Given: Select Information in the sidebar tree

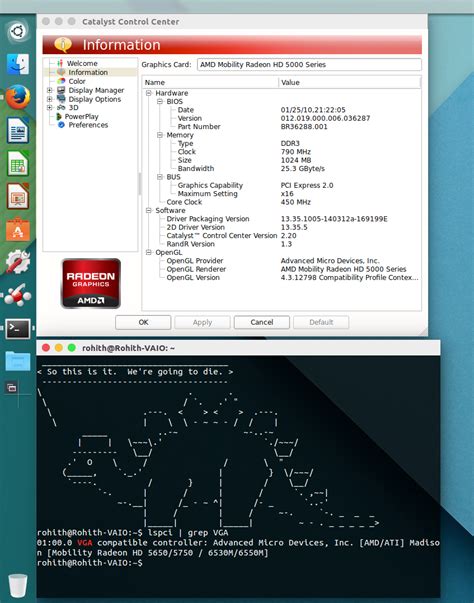Looking at the screenshot, I should click(x=88, y=72).
